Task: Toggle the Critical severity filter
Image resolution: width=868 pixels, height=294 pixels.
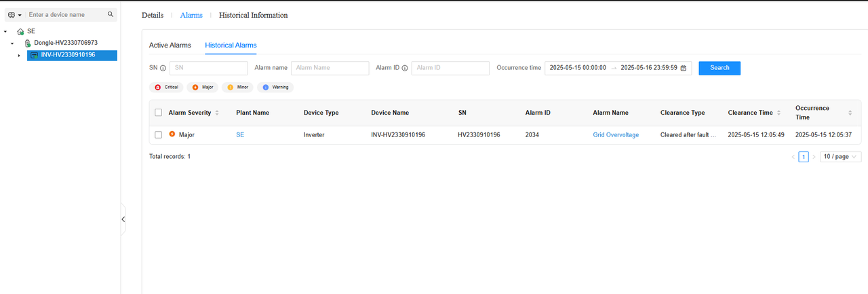Action: point(166,87)
